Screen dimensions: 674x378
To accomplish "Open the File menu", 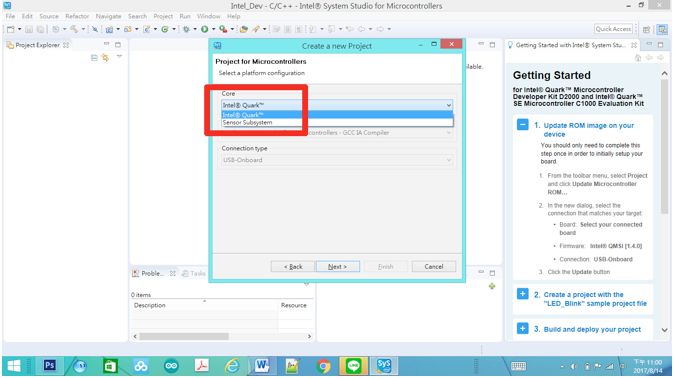I will coord(10,16).
